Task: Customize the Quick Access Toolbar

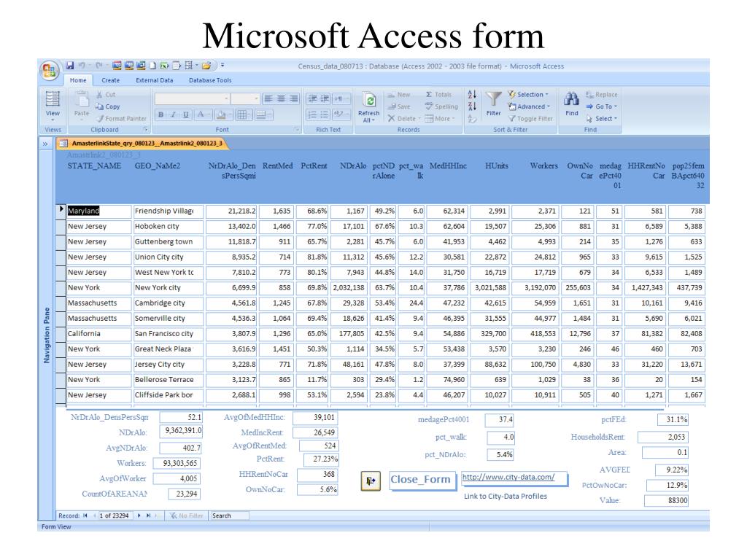Action: [x=222, y=66]
